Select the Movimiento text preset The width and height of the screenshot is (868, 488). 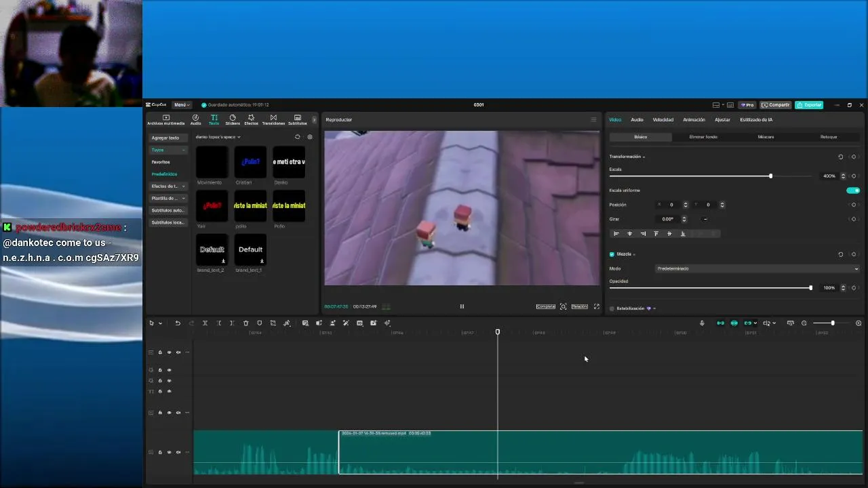tap(212, 162)
